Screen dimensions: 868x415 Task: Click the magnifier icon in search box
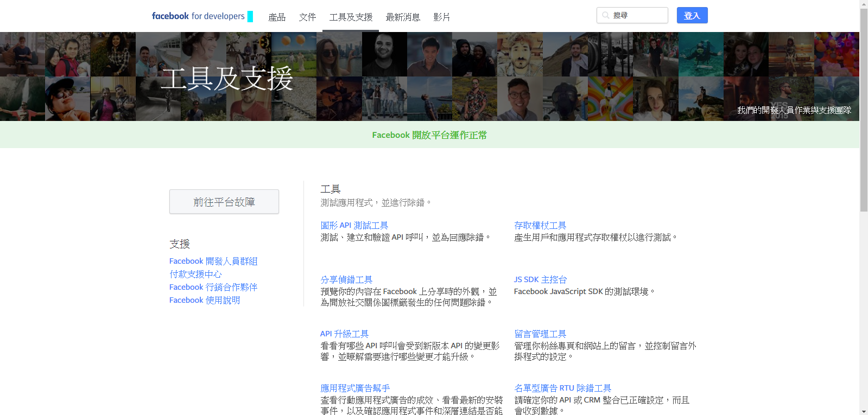pyautogui.click(x=605, y=15)
